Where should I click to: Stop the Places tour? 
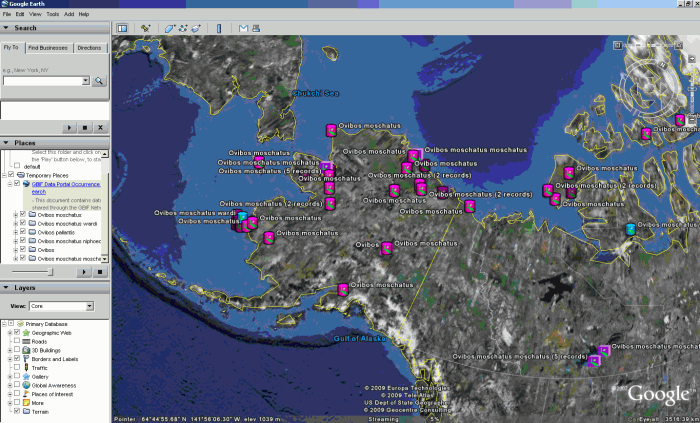tap(100, 272)
